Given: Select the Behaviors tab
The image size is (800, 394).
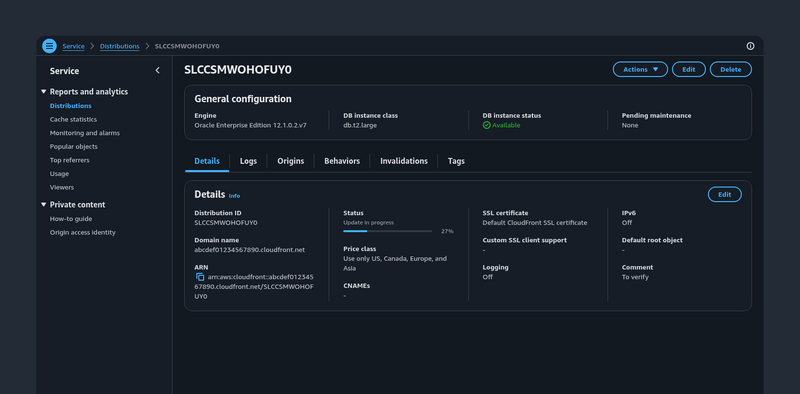Looking at the screenshot, I should click(342, 161).
